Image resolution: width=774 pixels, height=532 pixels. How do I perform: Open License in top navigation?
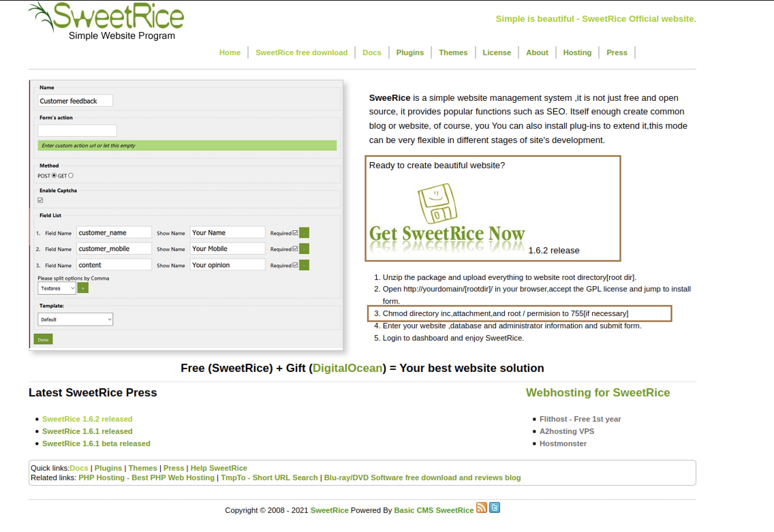tap(497, 52)
